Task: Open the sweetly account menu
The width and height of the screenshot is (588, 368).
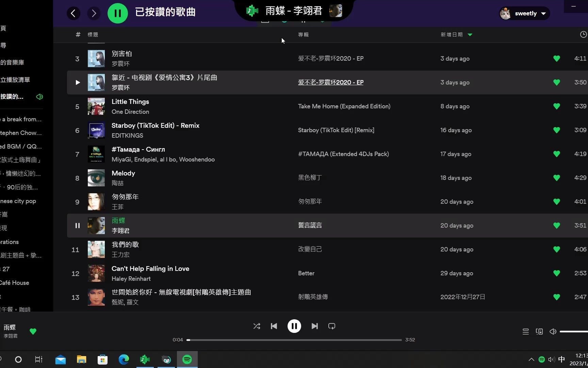Action: (524, 13)
